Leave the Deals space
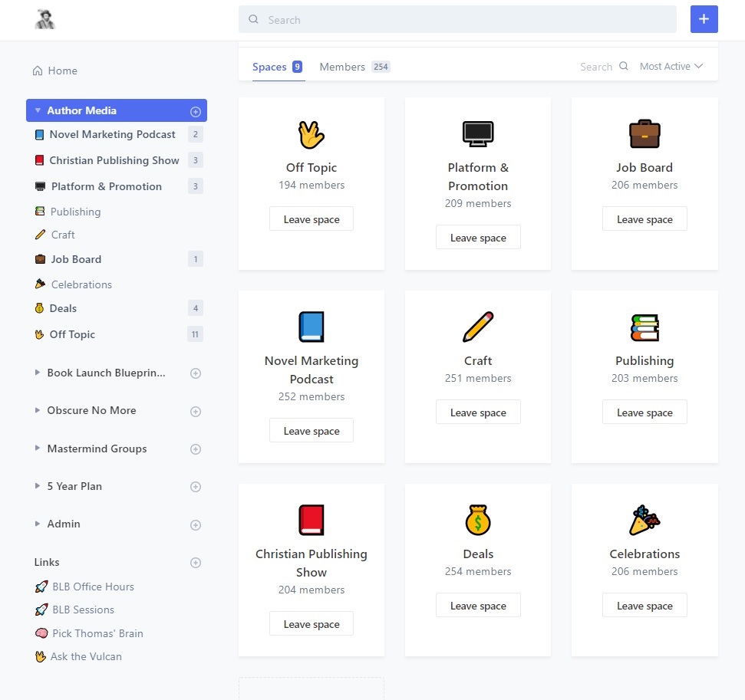Image resolution: width=745 pixels, height=700 pixels. pyautogui.click(x=478, y=606)
